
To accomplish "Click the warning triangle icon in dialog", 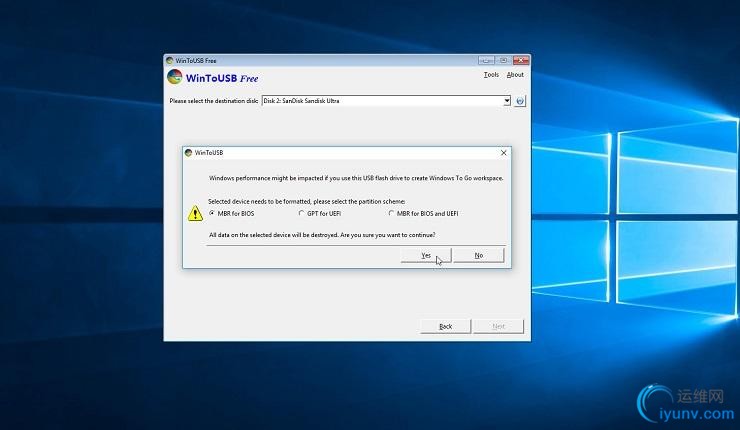I will click(195, 213).
